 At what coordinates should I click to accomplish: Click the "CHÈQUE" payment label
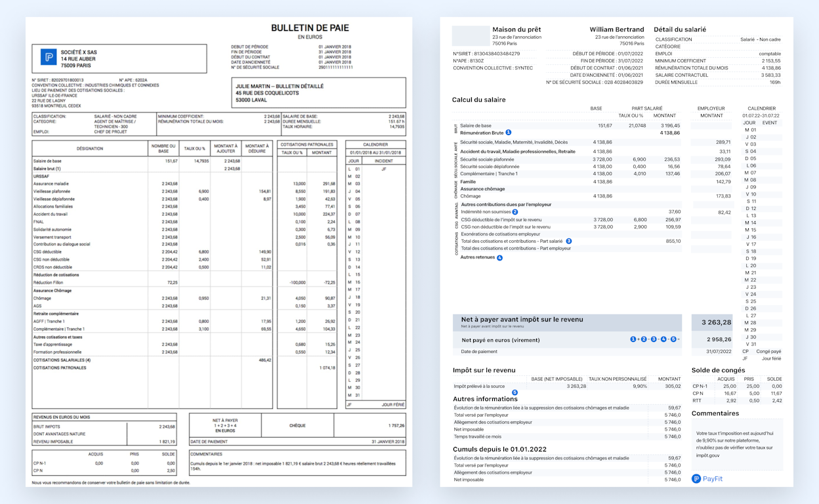click(297, 426)
